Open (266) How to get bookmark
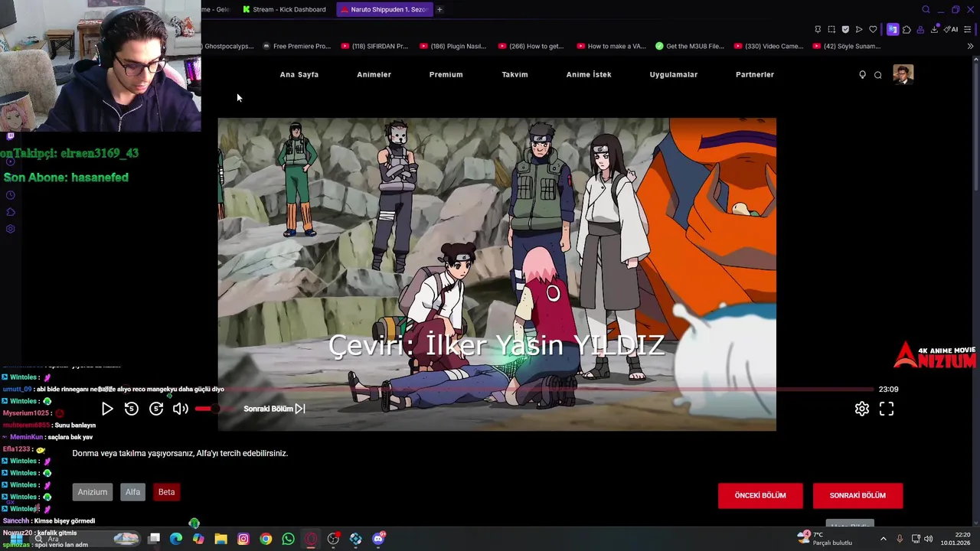 pos(531,46)
